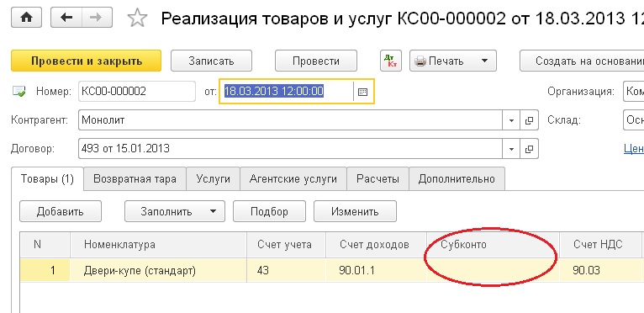Open Монолит contractor card via open icon
The width and height of the screenshot is (644, 313).
(529, 120)
